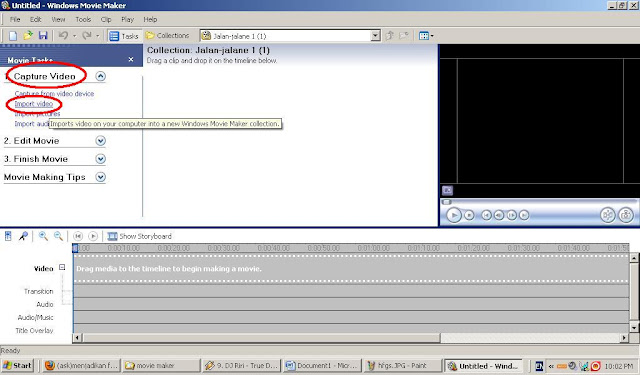Click the Import audio link
Viewport: 640px width, 375px height.
pos(32,124)
